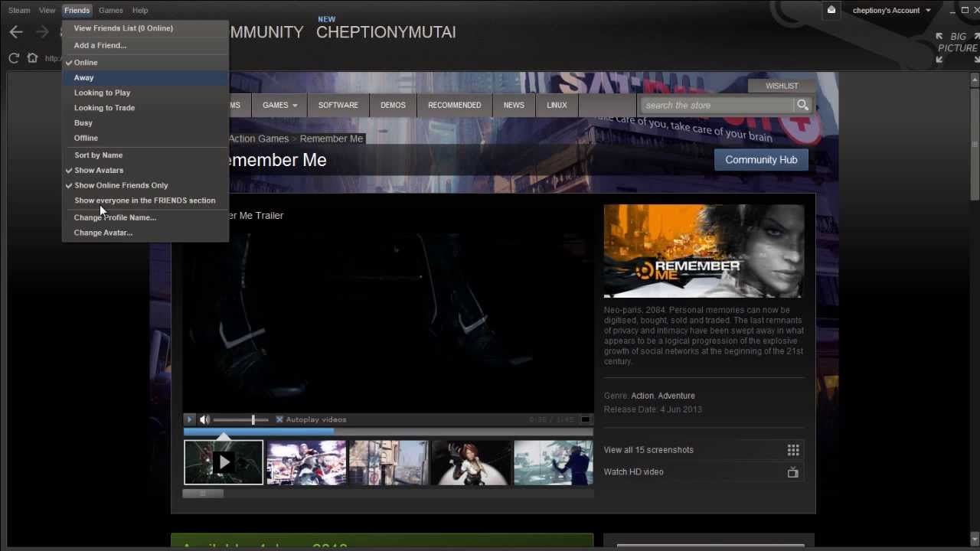Image resolution: width=980 pixels, height=551 pixels.
Task: Select the red-haired character thumbnail
Action: [472, 462]
